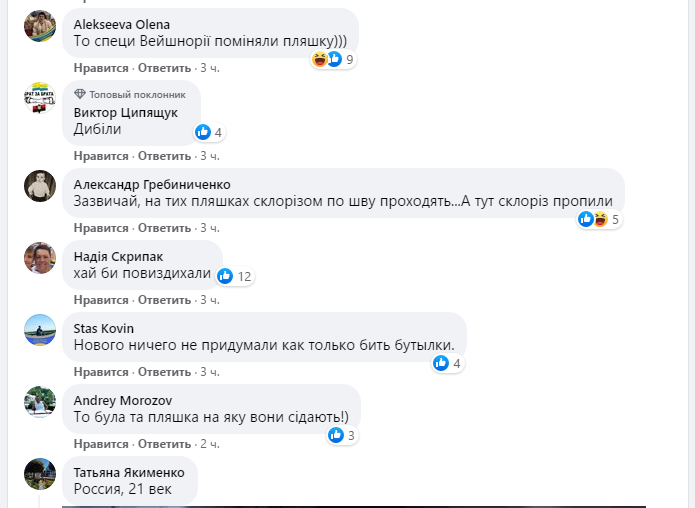Click like icon on Stas Kovin's comment

[441, 363]
